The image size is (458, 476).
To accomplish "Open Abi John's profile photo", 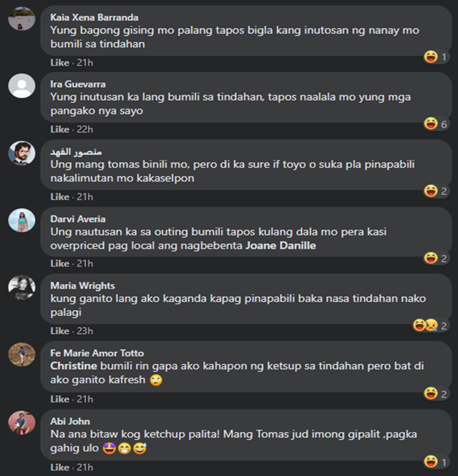I will [21, 423].
